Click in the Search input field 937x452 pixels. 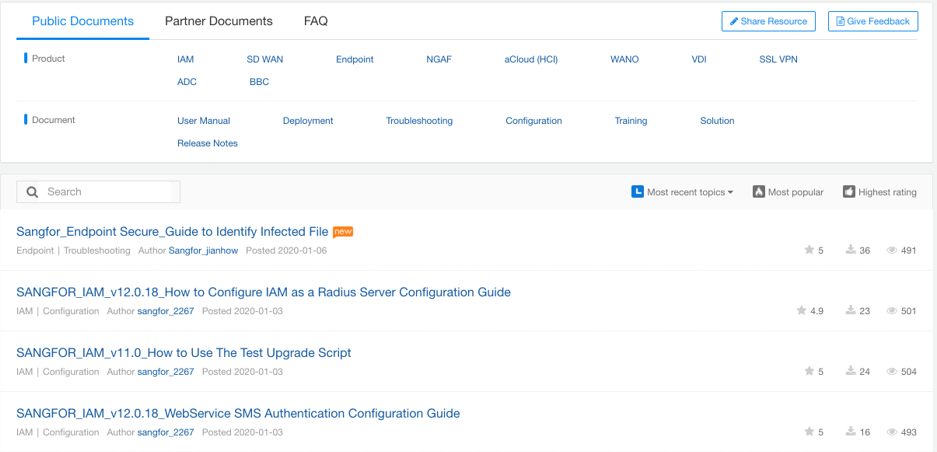(x=98, y=192)
